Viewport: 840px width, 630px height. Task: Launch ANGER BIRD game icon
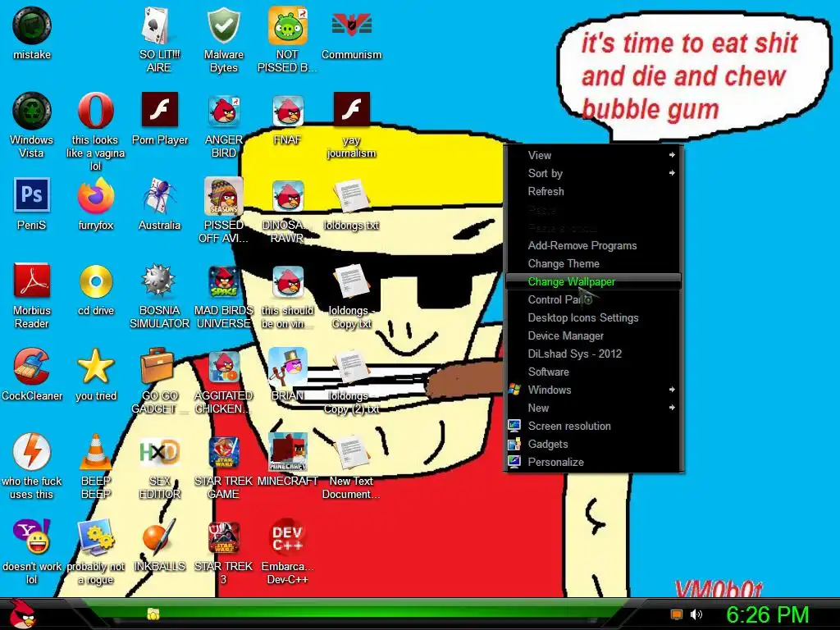tap(223, 112)
